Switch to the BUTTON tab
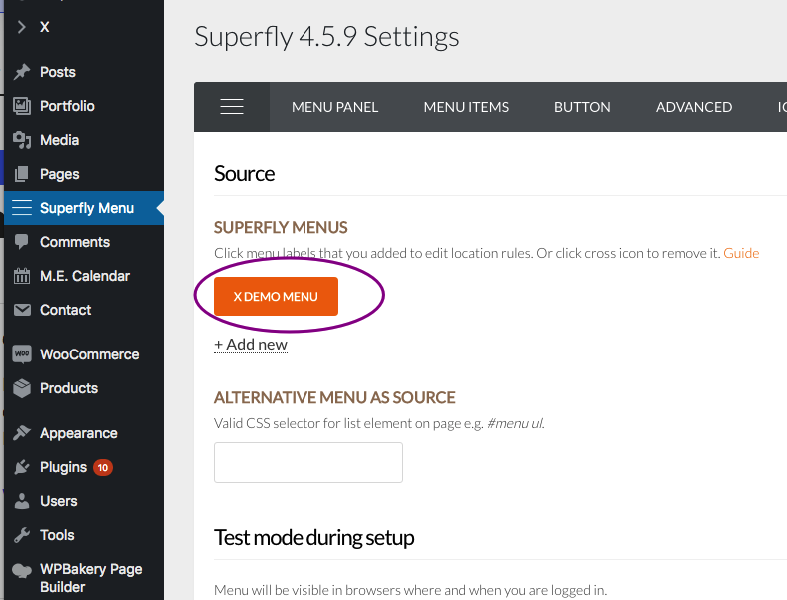This screenshot has width=787, height=600. click(x=582, y=107)
